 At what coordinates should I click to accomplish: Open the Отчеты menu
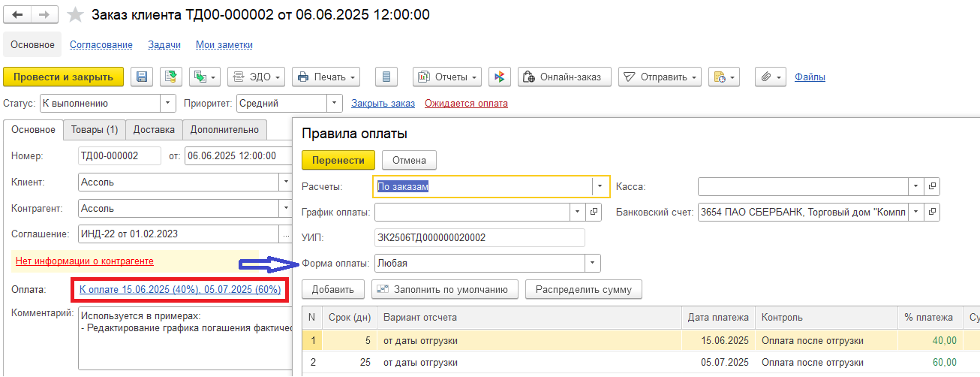pos(449,77)
